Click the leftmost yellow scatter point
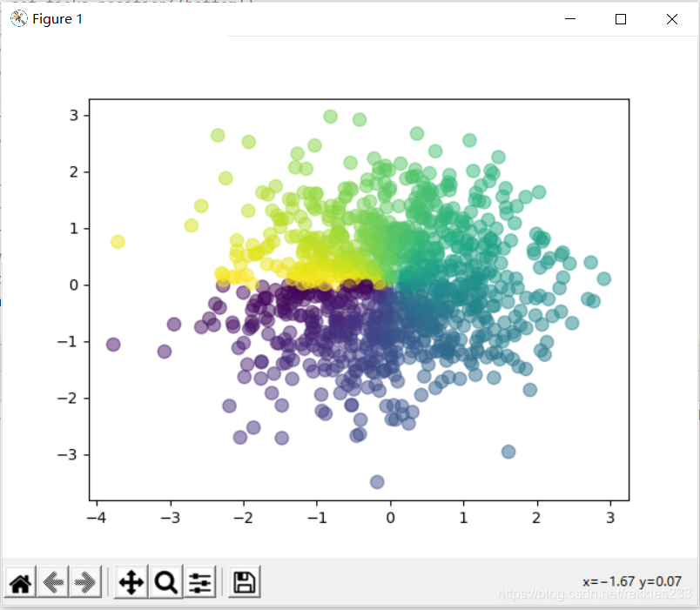The height and width of the screenshot is (610, 700). pyautogui.click(x=118, y=242)
